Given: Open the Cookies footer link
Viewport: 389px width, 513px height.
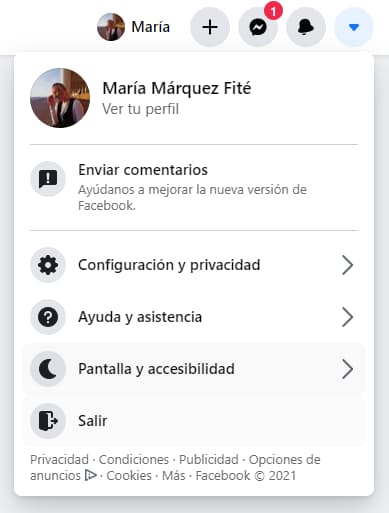Looking at the screenshot, I should pos(129,475).
